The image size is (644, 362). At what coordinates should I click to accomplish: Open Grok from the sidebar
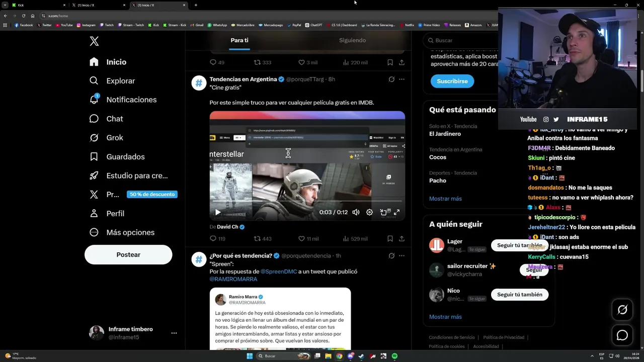pos(106,138)
